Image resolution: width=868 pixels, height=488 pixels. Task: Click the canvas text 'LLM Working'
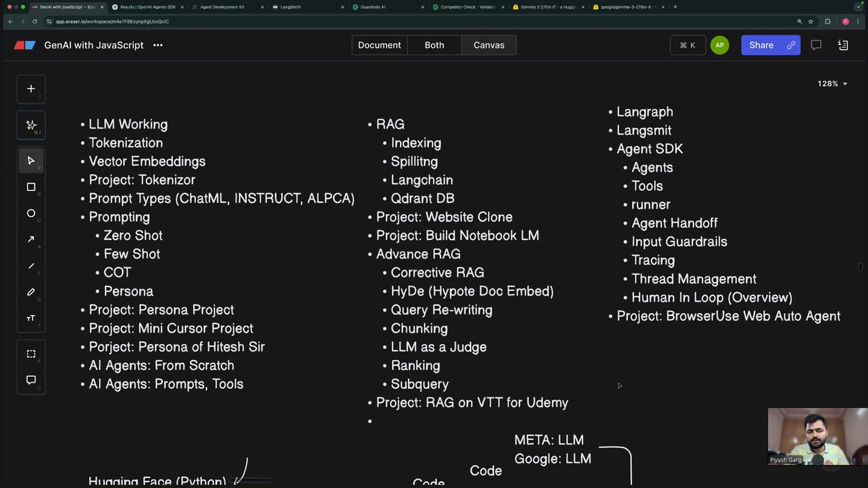128,124
